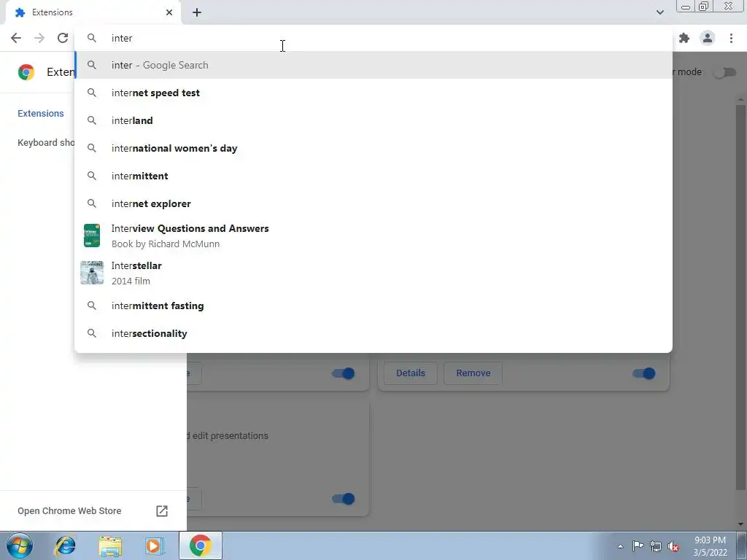747x560 pixels.
Task: Select the 'intermittent' suggestion
Action: (x=373, y=176)
